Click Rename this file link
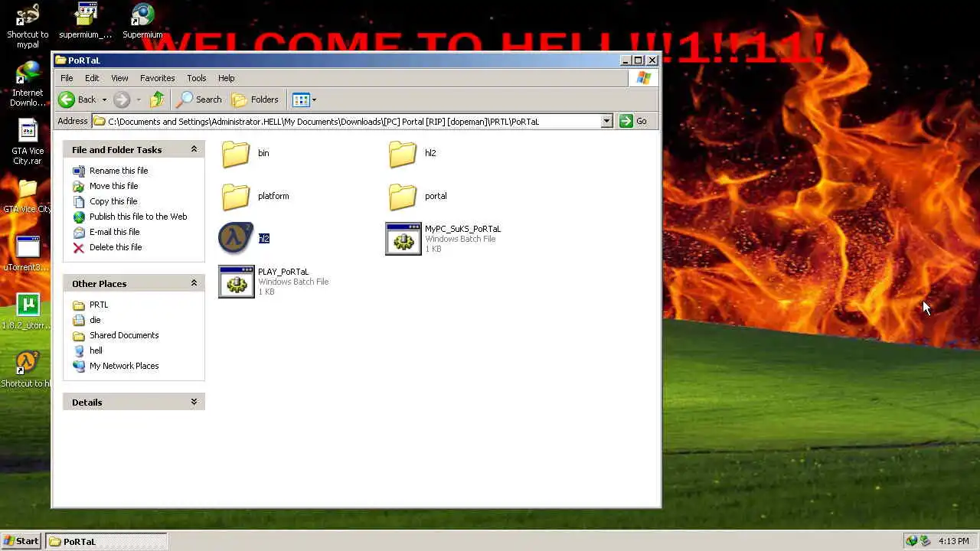The image size is (980, 551). pyautogui.click(x=119, y=171)
